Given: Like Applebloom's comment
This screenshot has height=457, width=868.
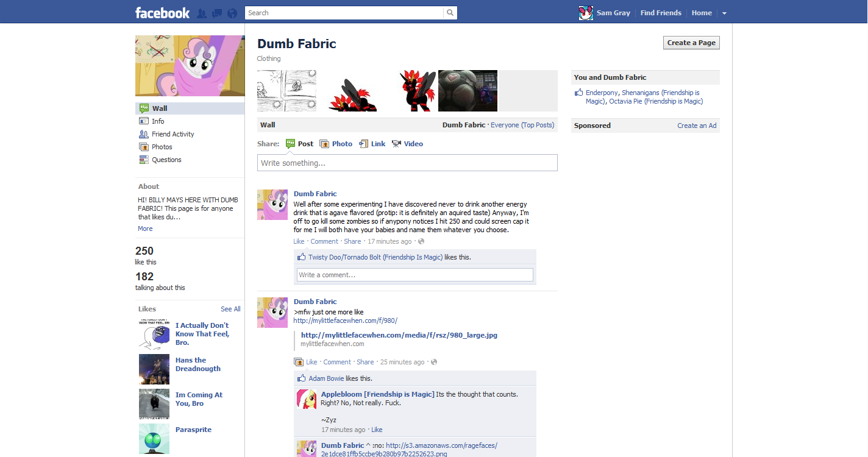Looking at the screenshot, I should click(x=377, y=430).
